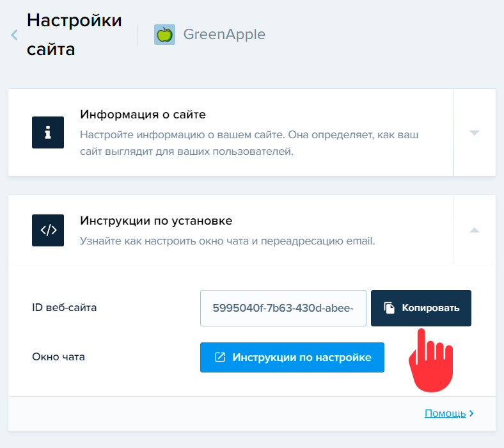The width and height of the screenshot is (504, 448).
Task: Collapse the Инструкции по установке section arrow
Action: (x=475, y=230)
